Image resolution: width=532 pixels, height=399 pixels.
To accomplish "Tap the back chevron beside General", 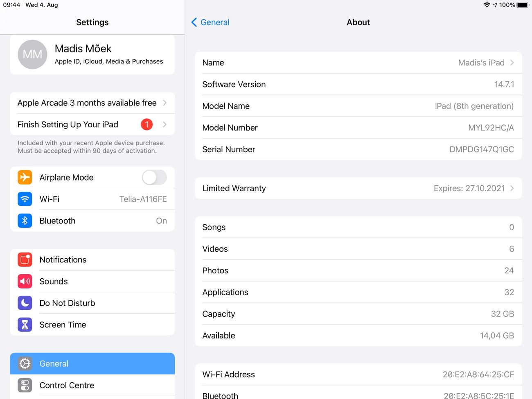I will click(x=194, y=22).
